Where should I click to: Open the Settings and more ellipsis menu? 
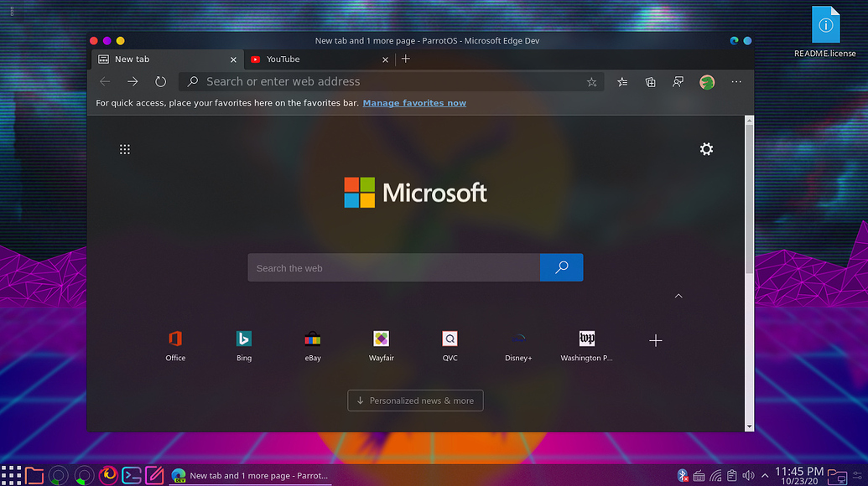(736, 82)
